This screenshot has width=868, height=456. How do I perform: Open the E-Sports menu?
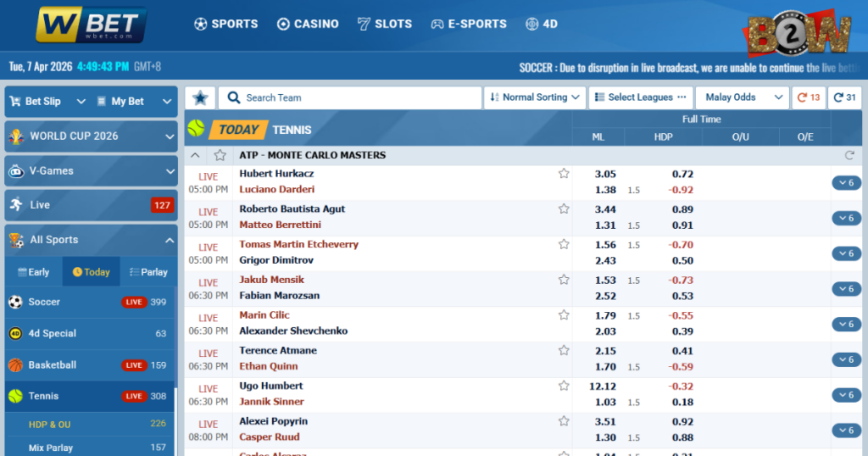click(x=469, y=24)
